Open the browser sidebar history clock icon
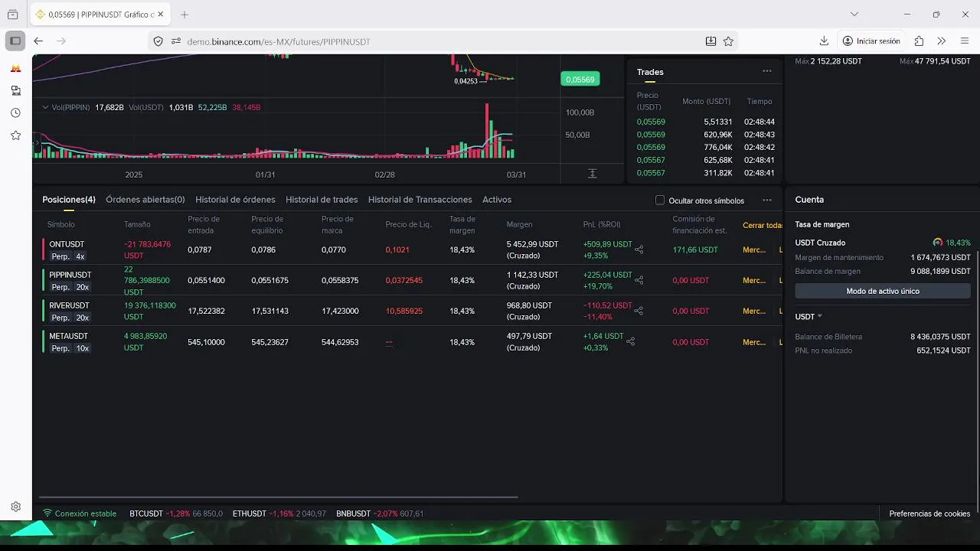This screenshot has height=551, width=980. [x=15, y=112]
